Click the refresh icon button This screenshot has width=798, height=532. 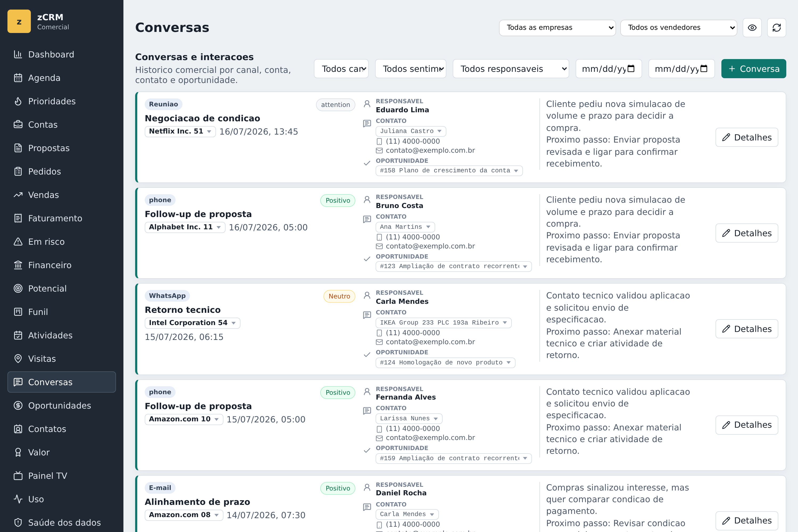pyautogui.click(x=777, y=27)
